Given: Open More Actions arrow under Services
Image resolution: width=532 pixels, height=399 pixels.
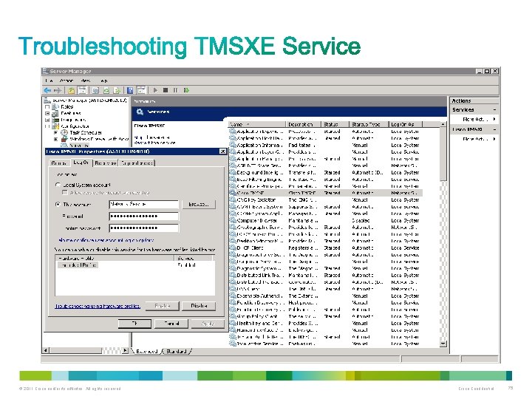Looking at the screenshot, I should click(x=494, y=119).
